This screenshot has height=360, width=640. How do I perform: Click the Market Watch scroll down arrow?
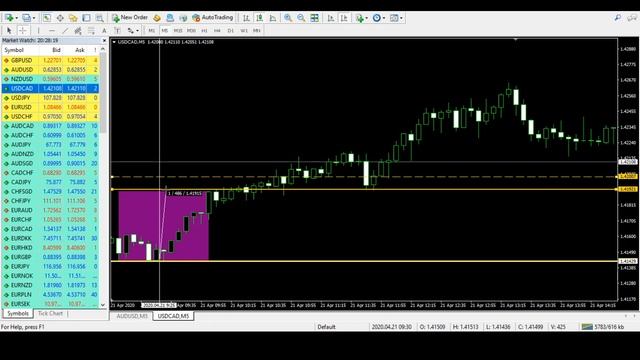coord(103,304)
